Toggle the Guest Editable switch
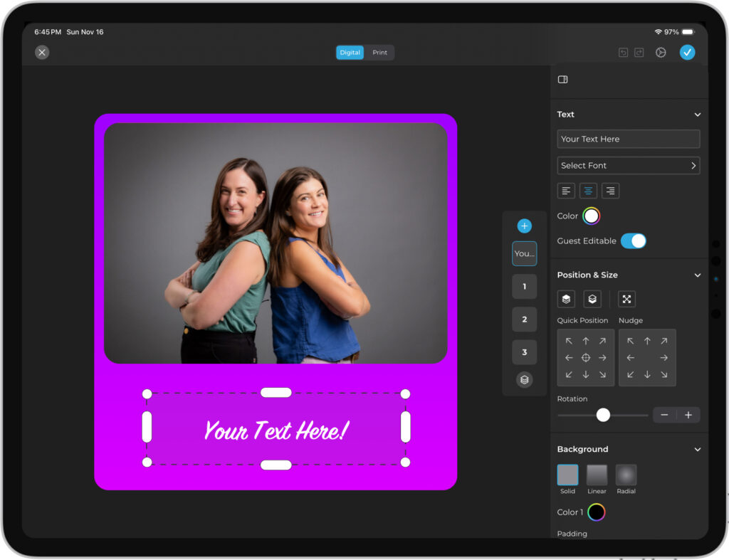Viewport: 729px width, 560px height. coord(633,241)
